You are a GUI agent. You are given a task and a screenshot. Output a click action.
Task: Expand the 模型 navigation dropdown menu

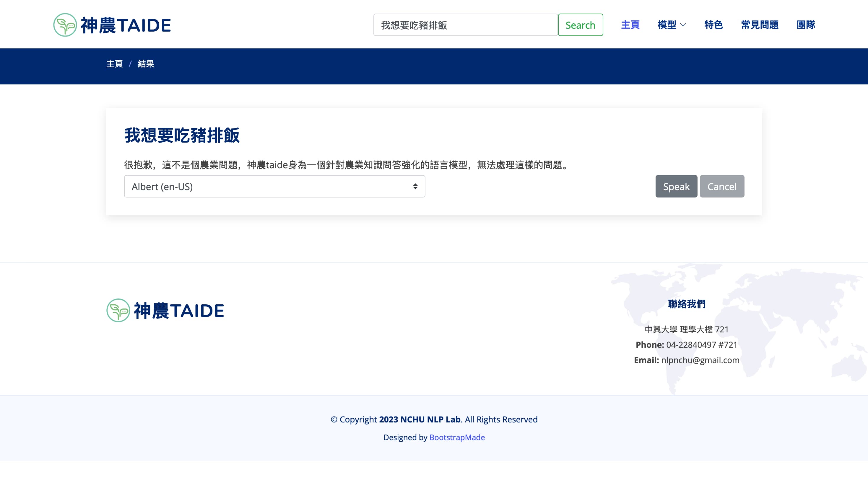pos(671,25)
